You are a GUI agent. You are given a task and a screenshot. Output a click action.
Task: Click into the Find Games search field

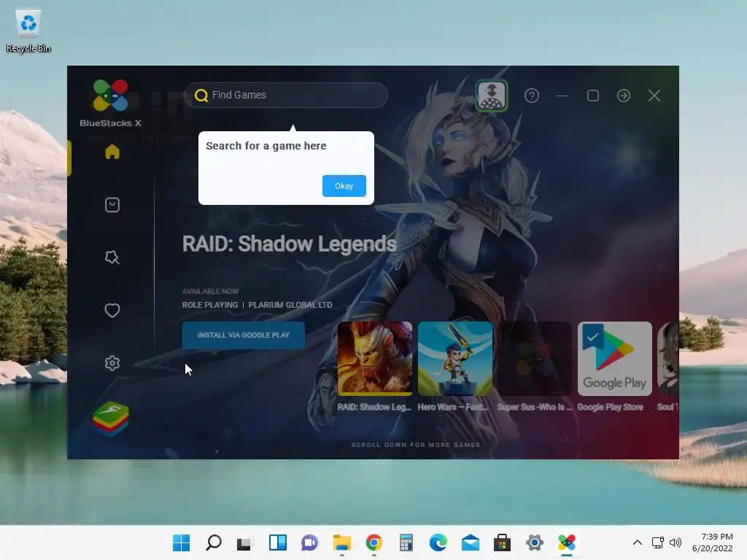(286, 96)
